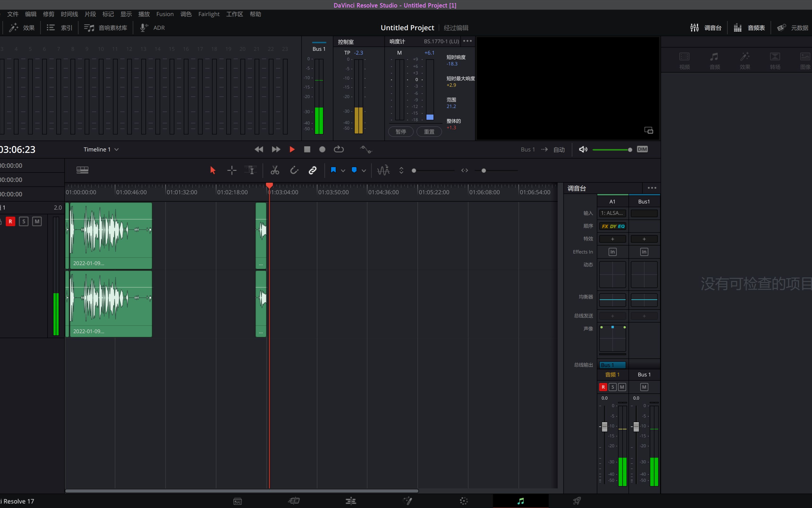Toggle Effects In for A1 channel
The width and height of the screenshot is (812, 508).
612,252
